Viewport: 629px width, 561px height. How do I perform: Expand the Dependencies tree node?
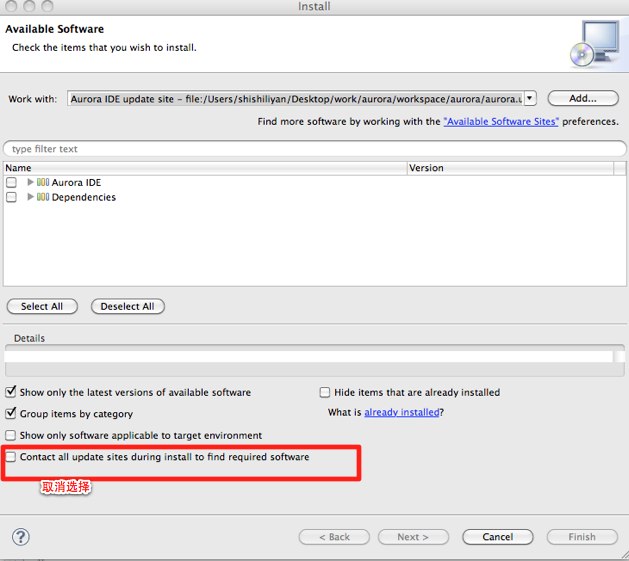31,198
